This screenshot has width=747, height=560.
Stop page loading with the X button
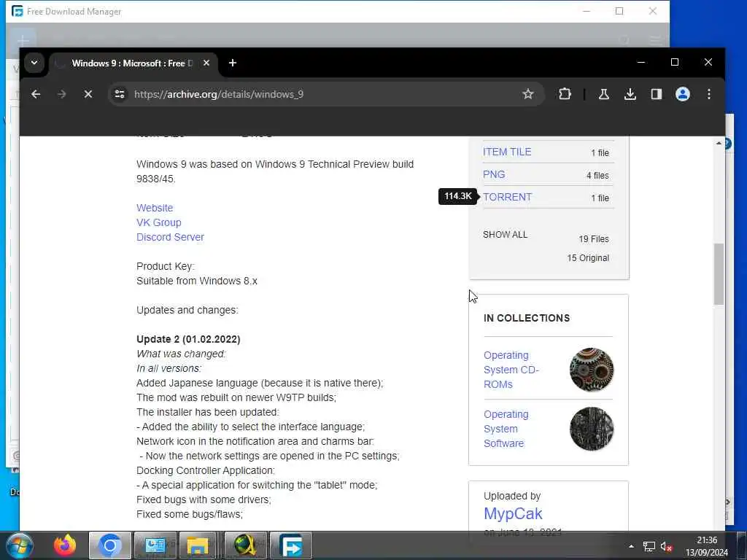tap(88, 94)
